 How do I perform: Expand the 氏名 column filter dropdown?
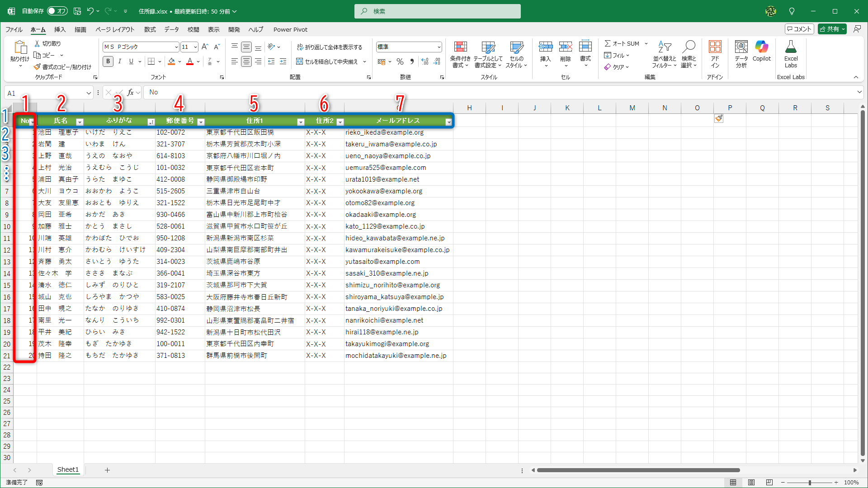click(80, 122)
